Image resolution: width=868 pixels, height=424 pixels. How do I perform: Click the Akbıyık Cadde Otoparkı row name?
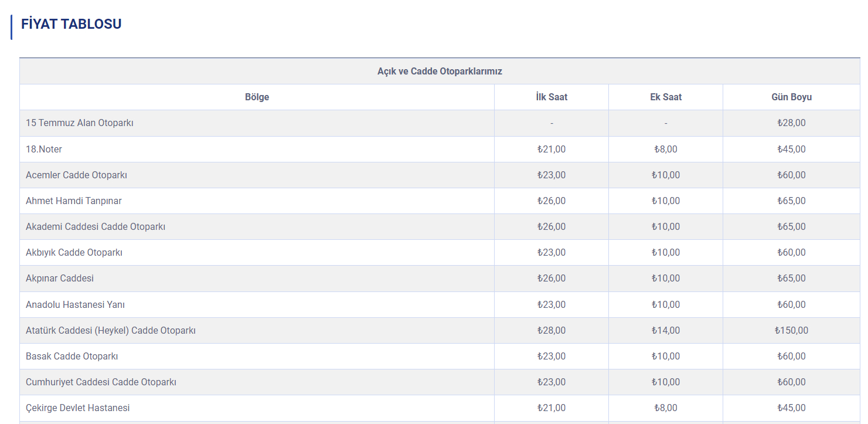pos(74,252)
